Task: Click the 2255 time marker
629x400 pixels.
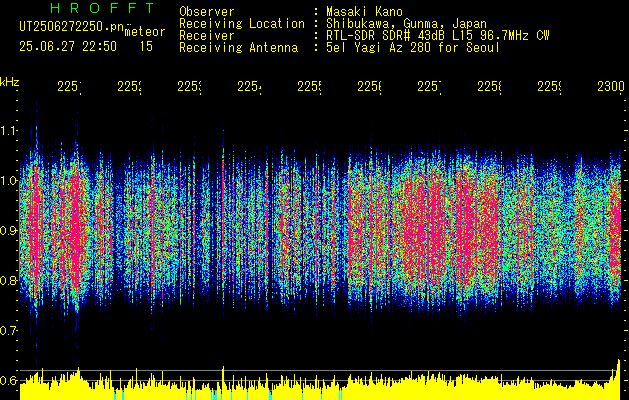Action: pos(309,86)
